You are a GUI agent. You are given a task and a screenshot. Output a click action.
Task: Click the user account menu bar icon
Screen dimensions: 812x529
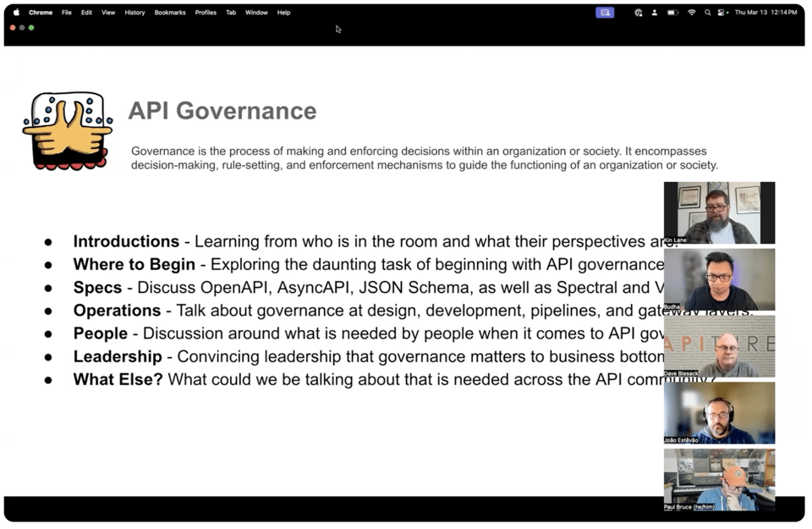pos(654,13)
